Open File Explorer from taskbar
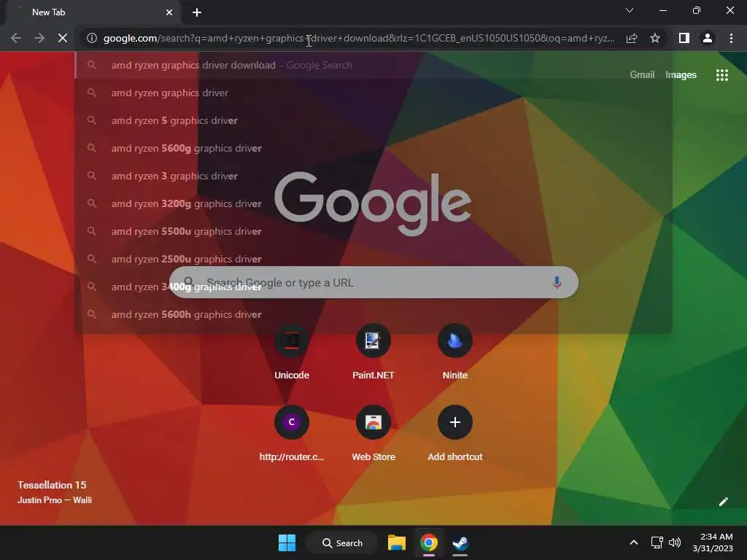The height and width of the screenshot is (560, 747). pos(396,542)
